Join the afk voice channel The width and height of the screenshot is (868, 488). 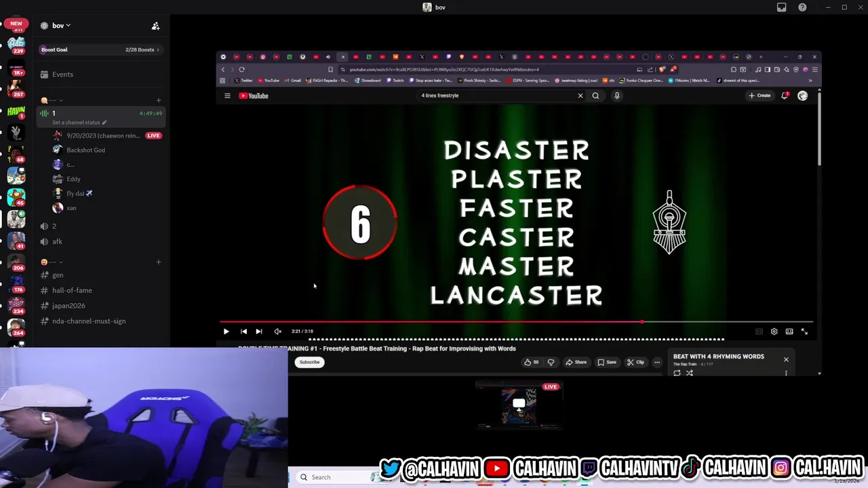pyautogui.click(x=100, y=241)
